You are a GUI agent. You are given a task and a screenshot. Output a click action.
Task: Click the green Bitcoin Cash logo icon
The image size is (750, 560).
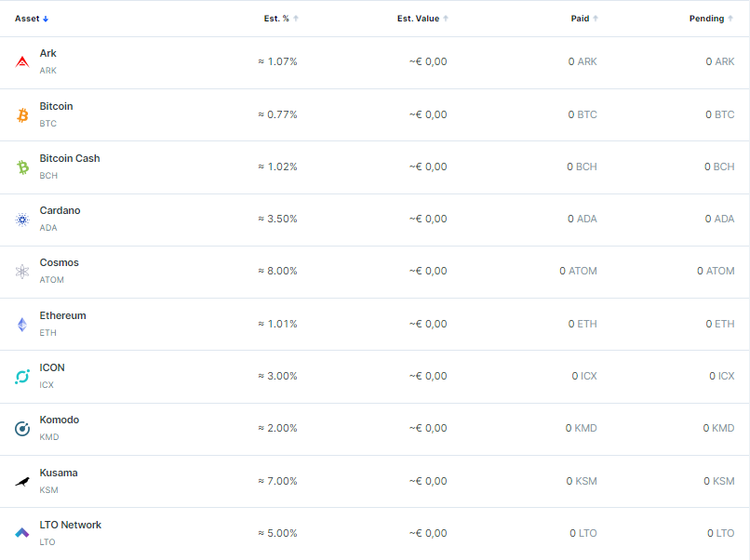click(x=22, y=167)
